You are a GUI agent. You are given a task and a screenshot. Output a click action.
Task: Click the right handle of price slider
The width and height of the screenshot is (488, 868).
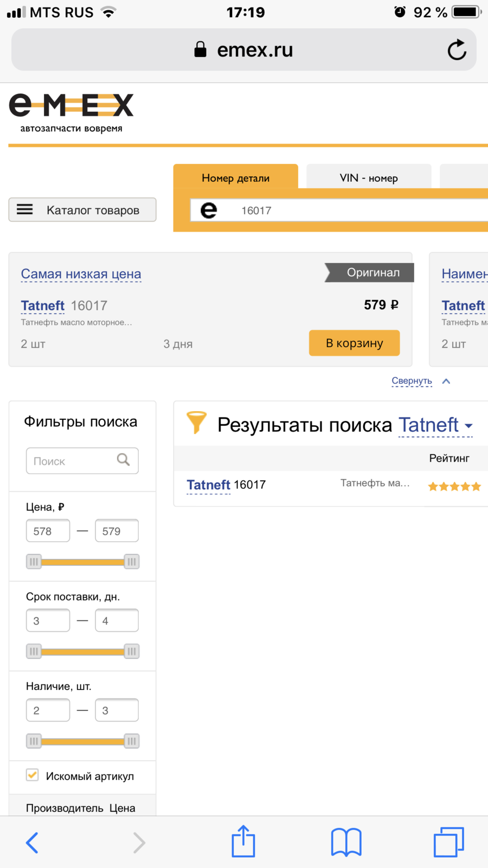click(131, 561)
